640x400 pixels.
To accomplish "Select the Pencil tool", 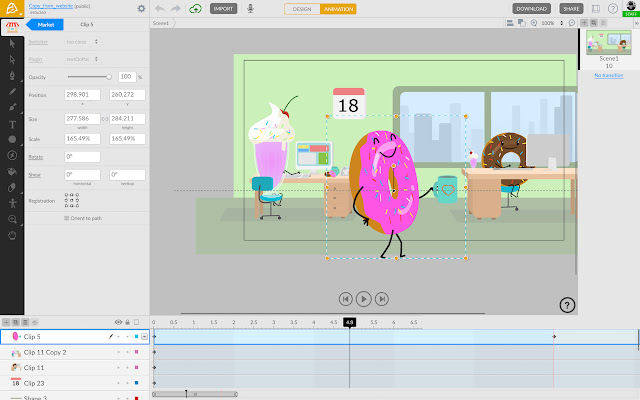I will (x=12, y=91).
